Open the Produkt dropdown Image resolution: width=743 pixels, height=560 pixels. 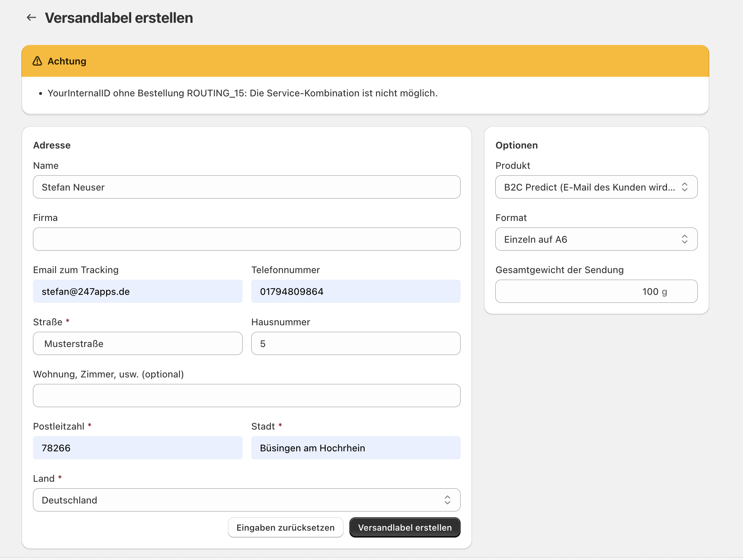point(589,187)
